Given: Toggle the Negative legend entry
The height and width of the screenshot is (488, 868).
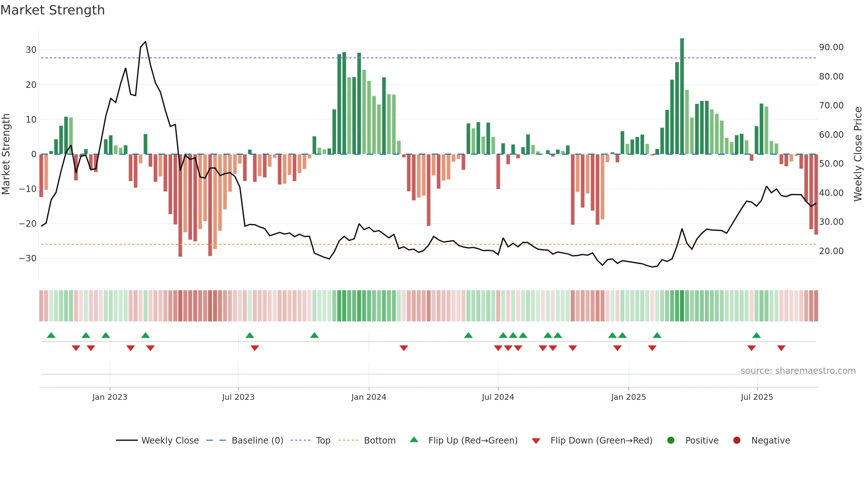Looking at the screenshot, I should tap(761, 440).
